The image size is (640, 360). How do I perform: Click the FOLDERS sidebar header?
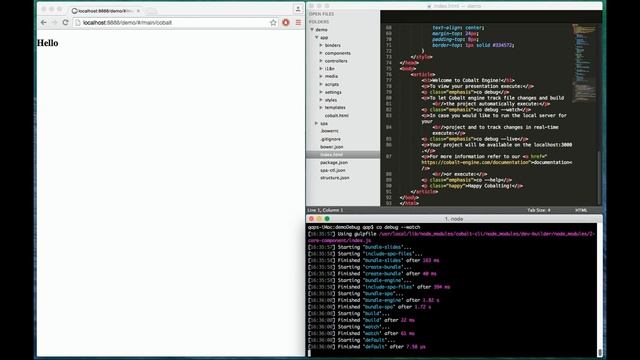319,22
